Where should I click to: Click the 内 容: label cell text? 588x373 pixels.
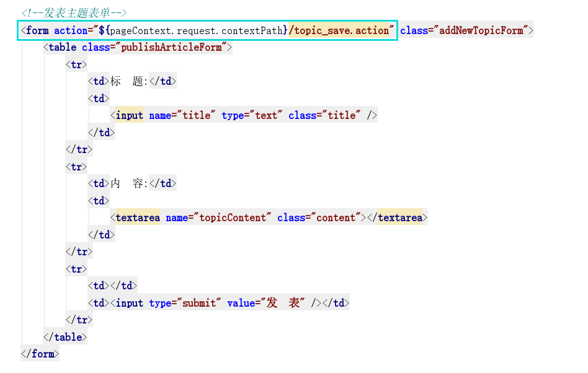(130, 183)
